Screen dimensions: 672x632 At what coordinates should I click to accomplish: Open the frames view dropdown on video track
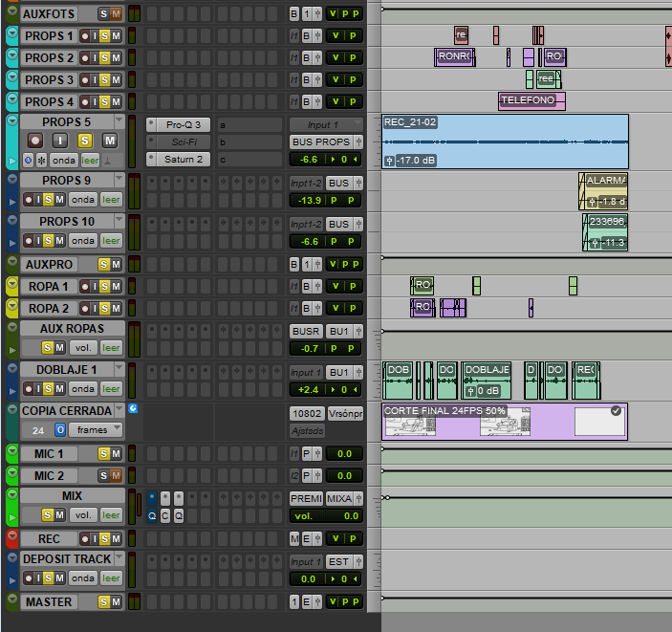tap(95, 429)
